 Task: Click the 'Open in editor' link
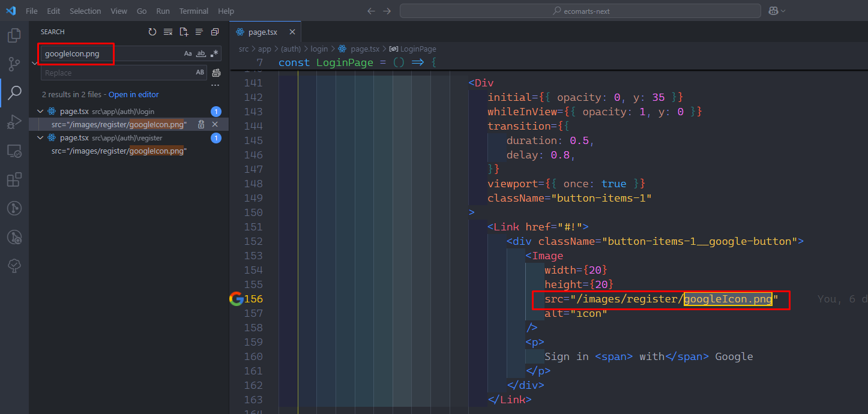(133, 94)
